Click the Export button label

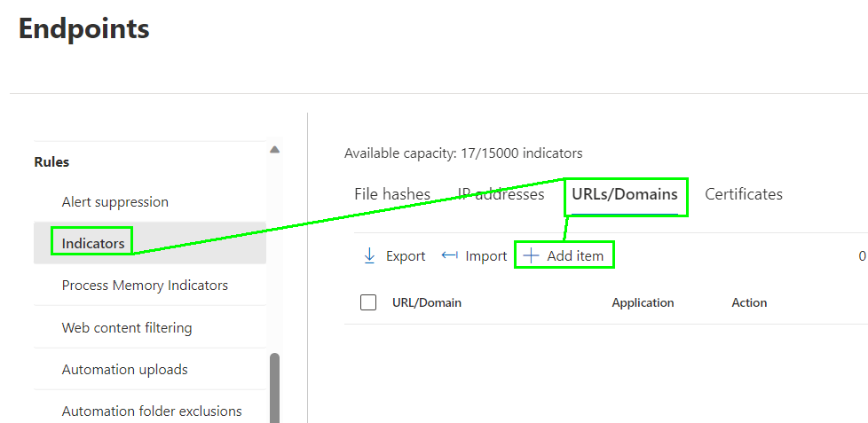coord(406,256)
